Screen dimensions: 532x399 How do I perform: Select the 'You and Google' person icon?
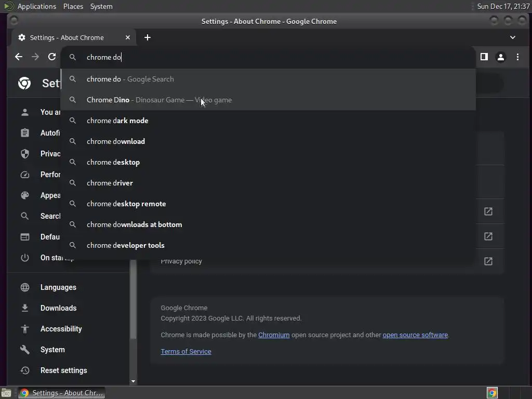click(25, 112)
